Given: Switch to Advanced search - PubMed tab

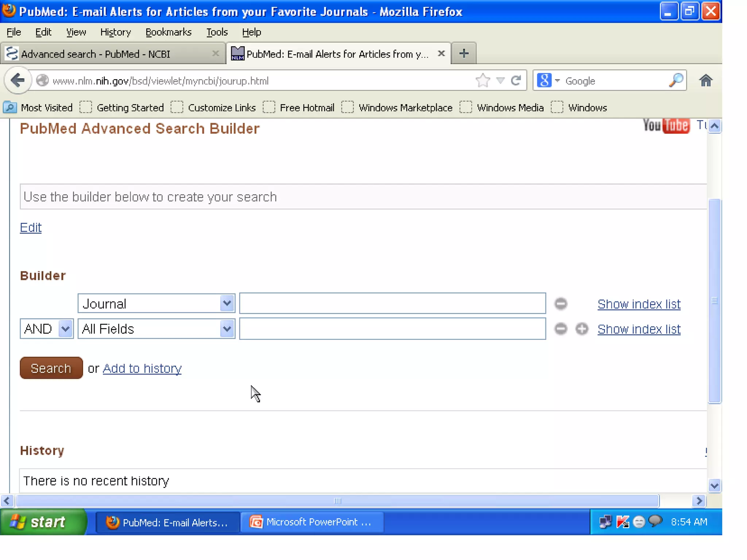Looking at the screenshot, I should (96, 54).
